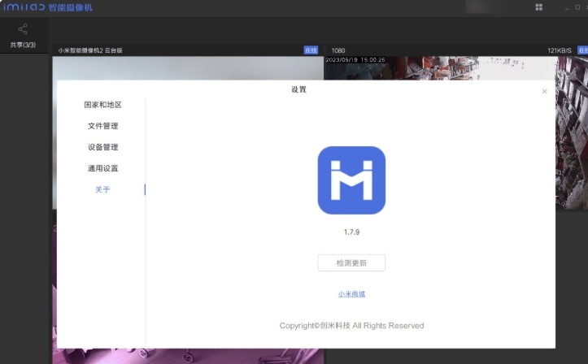Open the 小米商城 link
Screen dimensions: 588x364
pyautogui.click(x=351, y=294)
